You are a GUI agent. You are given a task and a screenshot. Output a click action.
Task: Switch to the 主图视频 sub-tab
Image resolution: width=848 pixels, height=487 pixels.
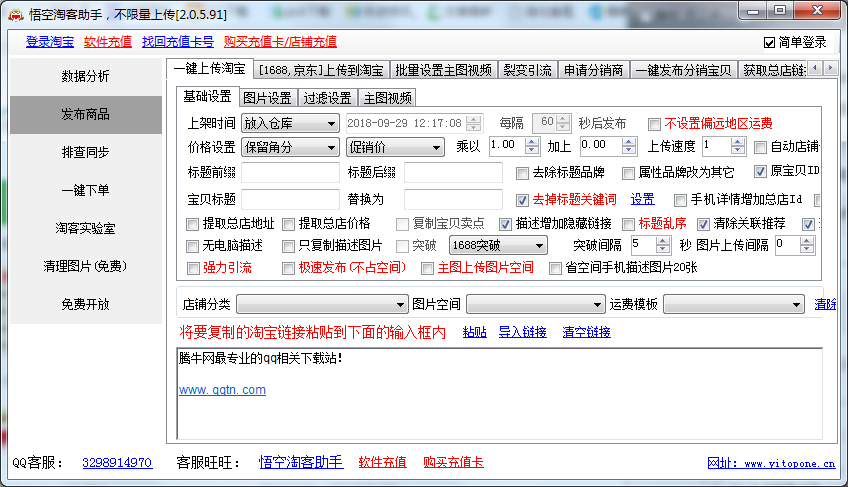click(x=388, y=98)
